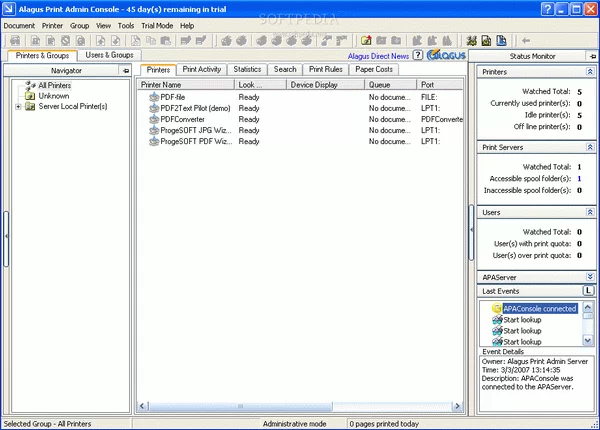This screenshot has height=430, width=600.
Task: Click the new group folder toolbar icon
Action: tap(366, 40)
